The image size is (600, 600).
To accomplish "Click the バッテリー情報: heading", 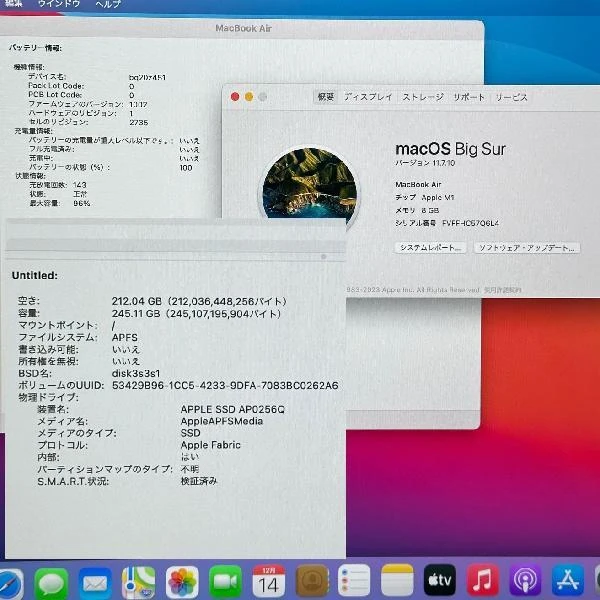I will (35, 48).
